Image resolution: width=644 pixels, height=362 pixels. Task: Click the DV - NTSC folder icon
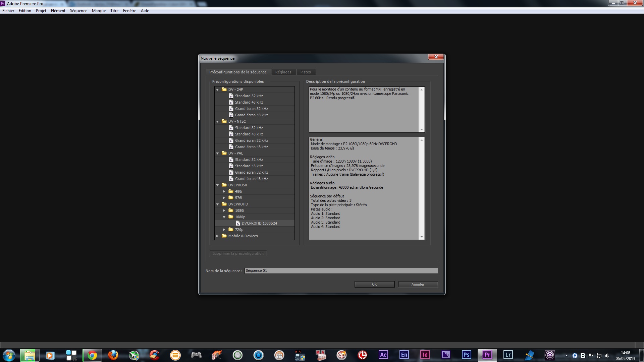[x=224, y=121]
